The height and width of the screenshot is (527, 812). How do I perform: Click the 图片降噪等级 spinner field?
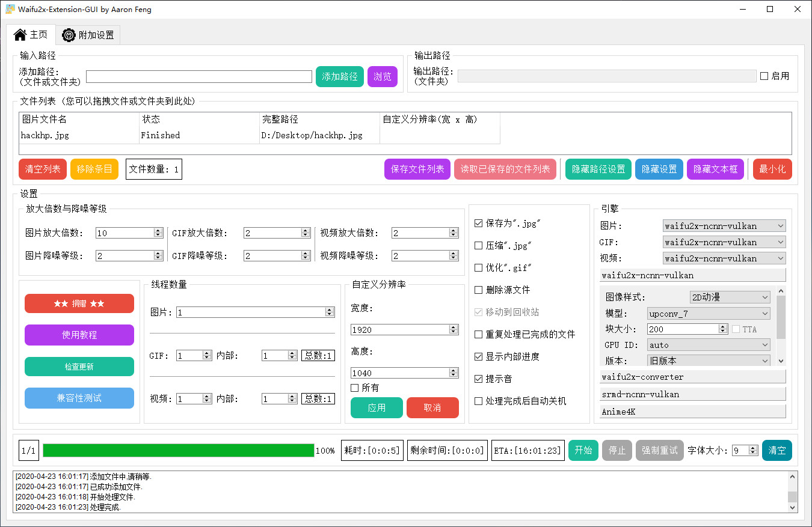coord(129,255)
